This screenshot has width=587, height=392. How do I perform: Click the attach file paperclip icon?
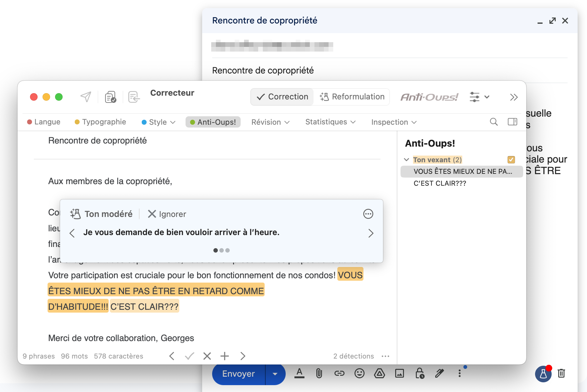tap(319, 373)
